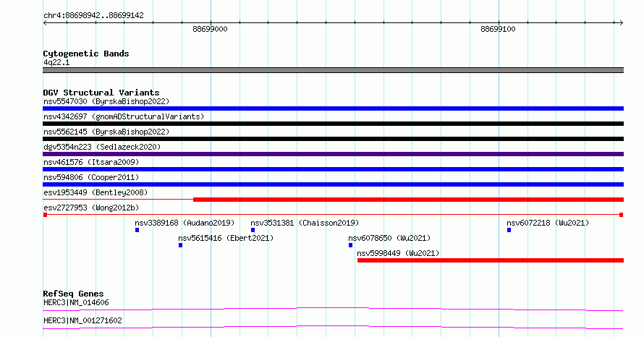This screenshot has height=337, width=644.
Task: Click ruler position label 88699000
Action: 210,29
